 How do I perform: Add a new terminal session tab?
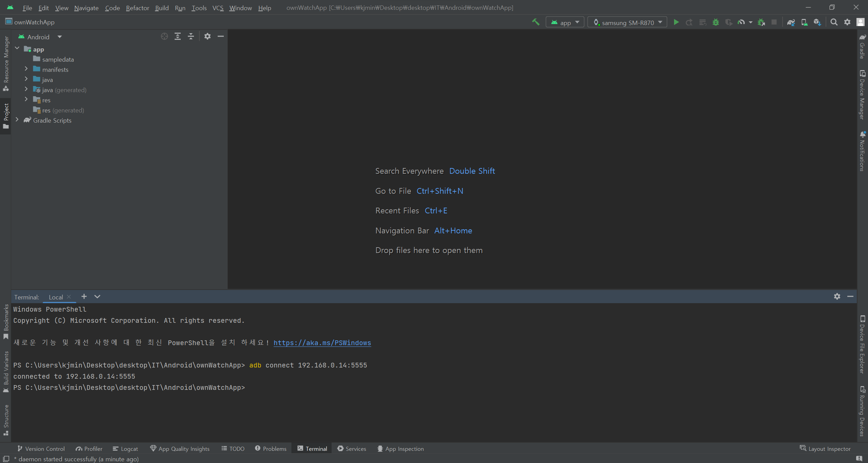pos(84,297)
